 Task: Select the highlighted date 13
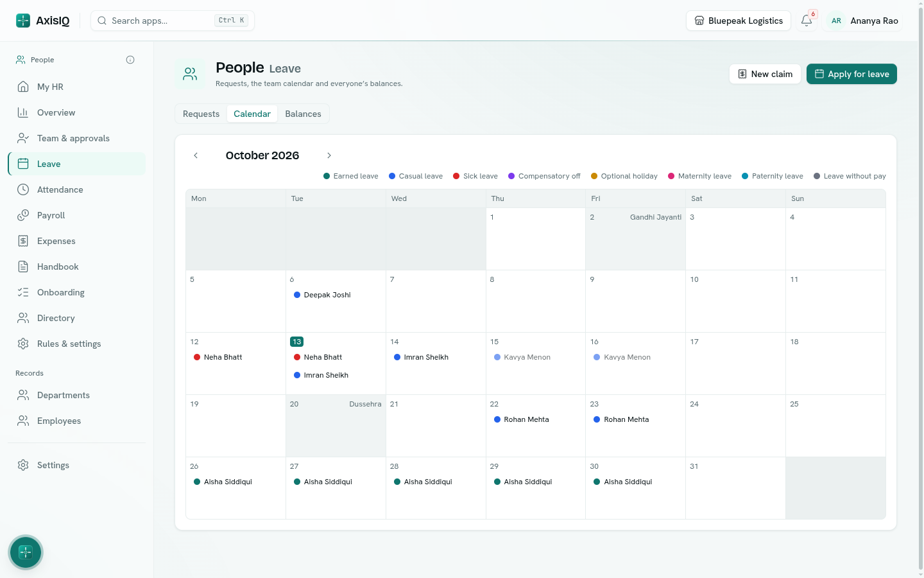click(x=296, y=342)
